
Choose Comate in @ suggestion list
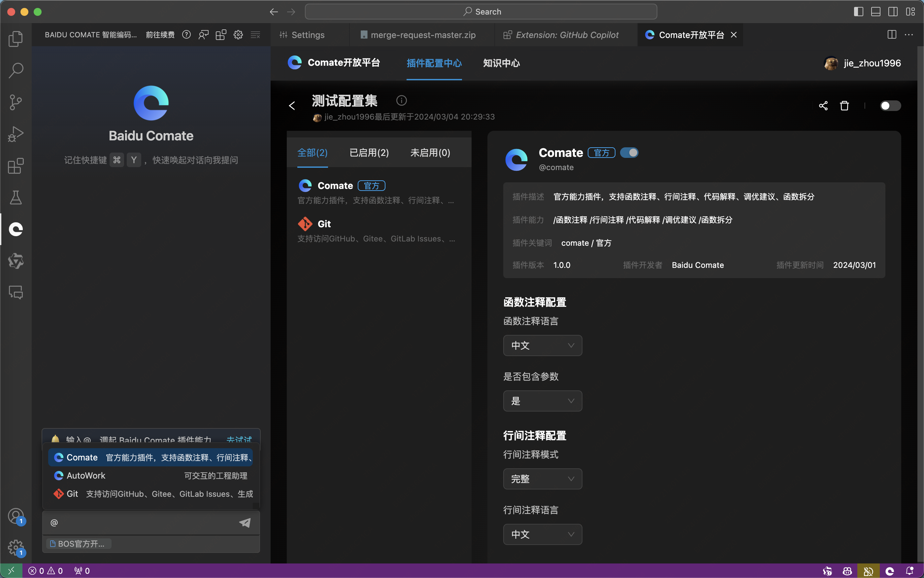pyautogui.click(x=150, y=457)
